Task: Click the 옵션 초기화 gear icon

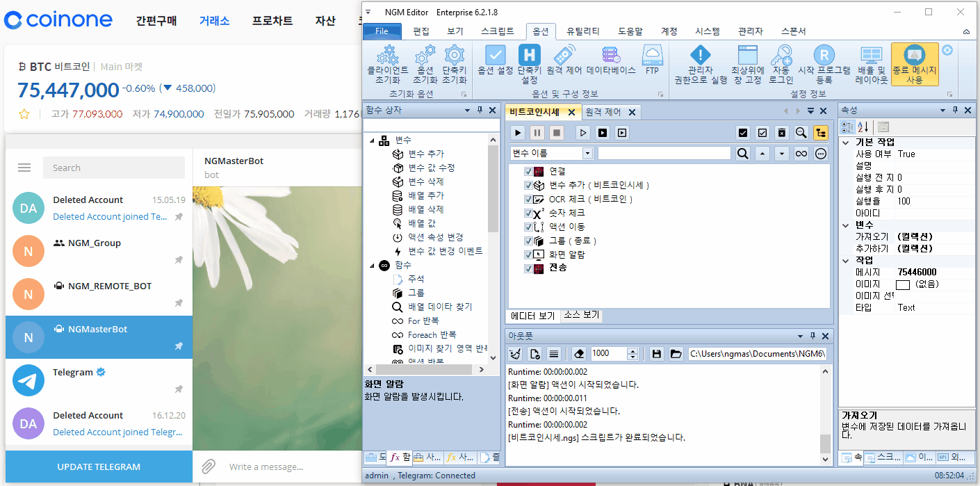Action: pos(425,64)
